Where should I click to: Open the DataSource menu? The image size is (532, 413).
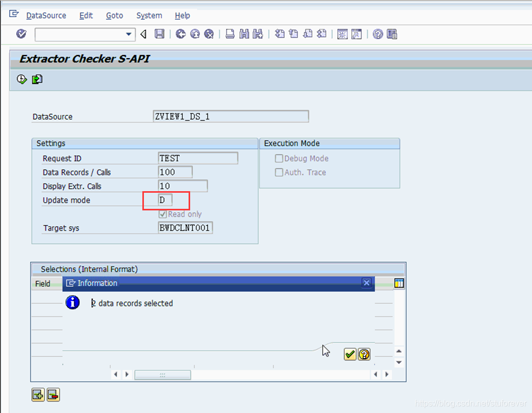(x=46, y=16)
